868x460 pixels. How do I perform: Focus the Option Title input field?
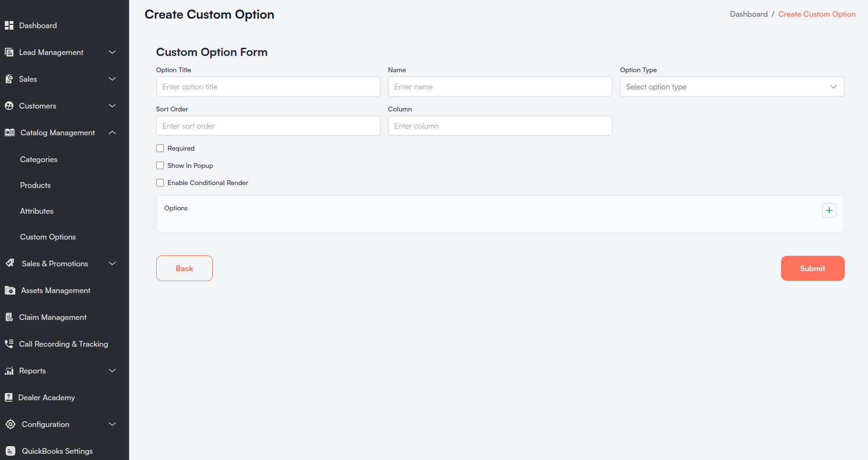coord(268,87)
